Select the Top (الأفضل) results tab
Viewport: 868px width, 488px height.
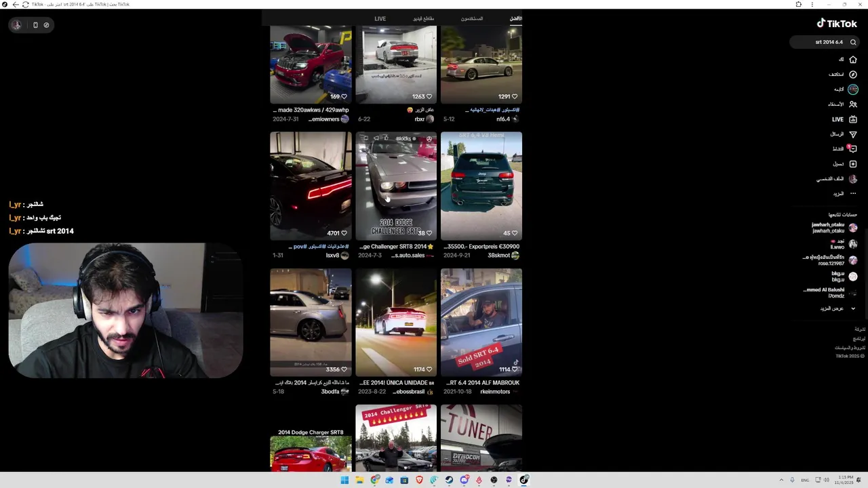(x=516, y=18)
